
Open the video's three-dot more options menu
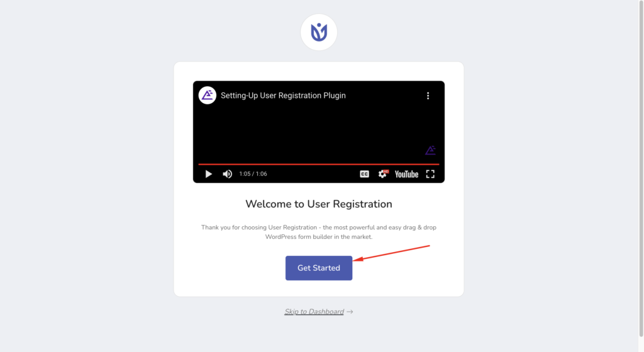[428, 96]
